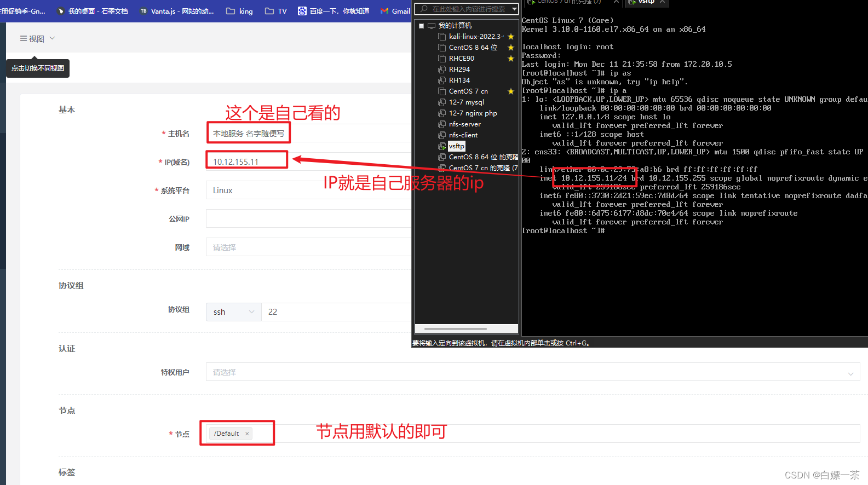Screen dimensions: 868x485
Task: Click the computer icon beside 我的计算机
Action: click(432, 26)
